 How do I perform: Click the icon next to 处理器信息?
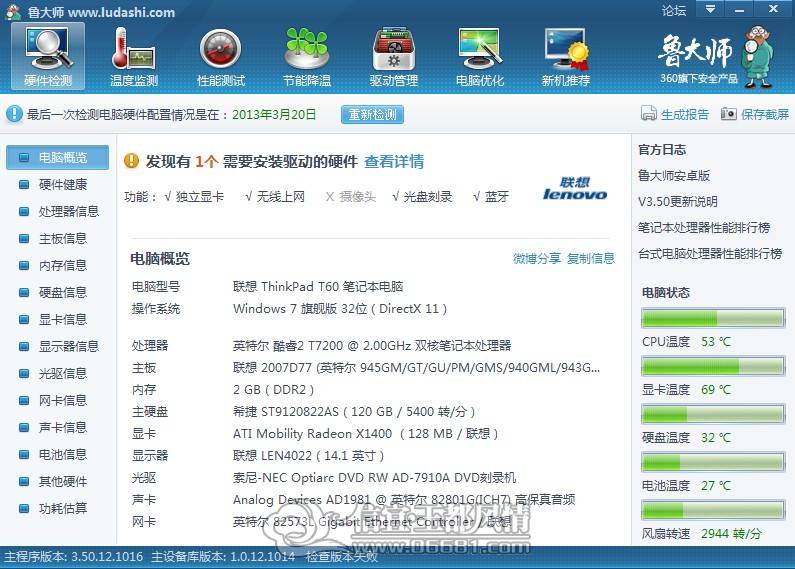tap(24, 211)
